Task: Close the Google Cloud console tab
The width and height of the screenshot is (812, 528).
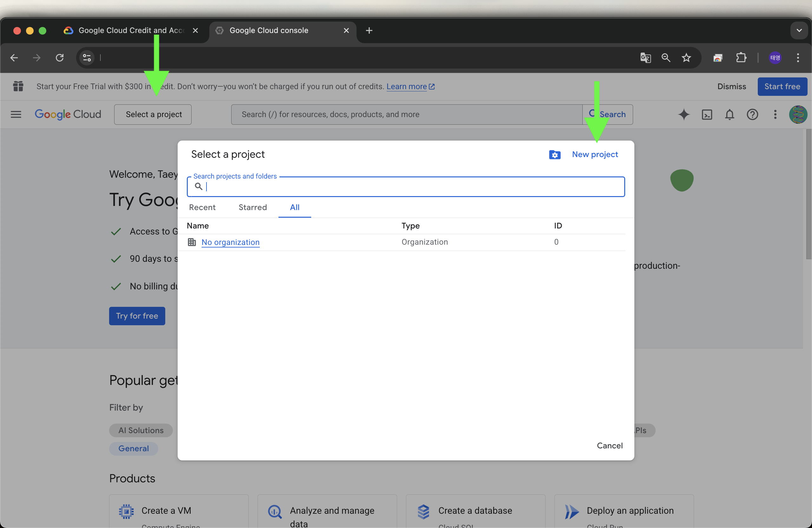Action: [346, 30]
